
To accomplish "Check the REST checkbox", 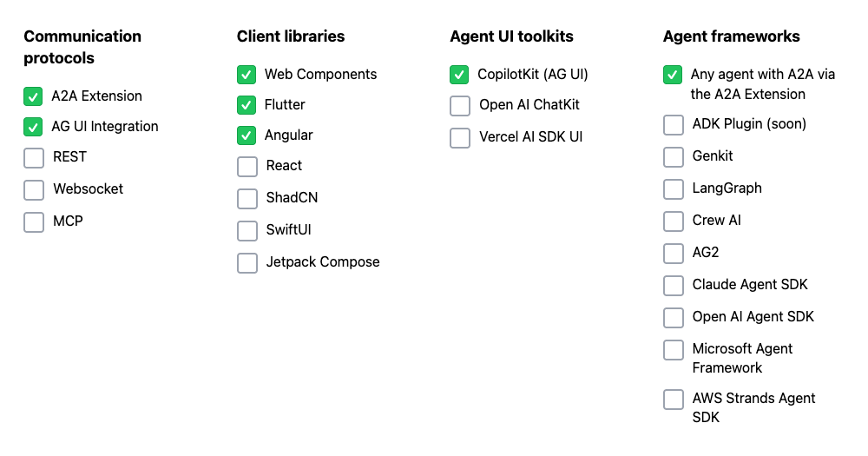I will [34, 158].
